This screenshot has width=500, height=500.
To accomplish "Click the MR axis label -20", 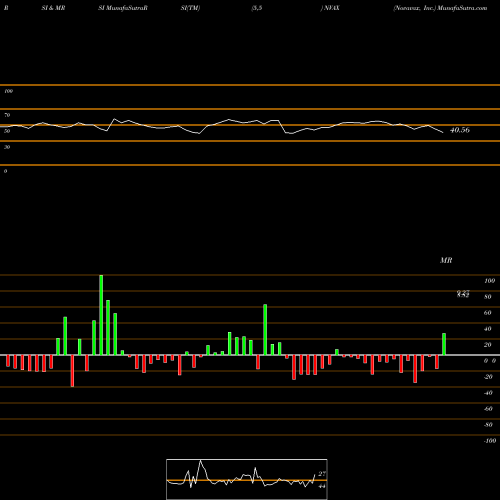I will point(488,377).
